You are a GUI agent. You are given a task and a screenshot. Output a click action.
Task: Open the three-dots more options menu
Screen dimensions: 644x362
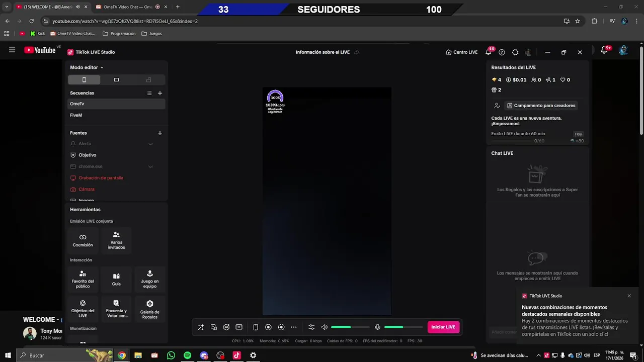click(294, 327)
